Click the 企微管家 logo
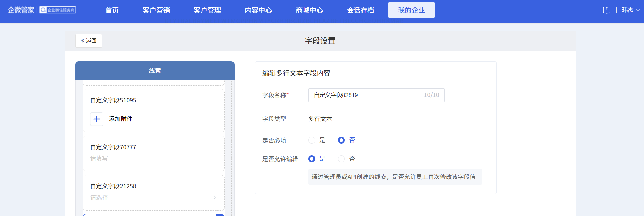644x216 pixels. (21, 10)
